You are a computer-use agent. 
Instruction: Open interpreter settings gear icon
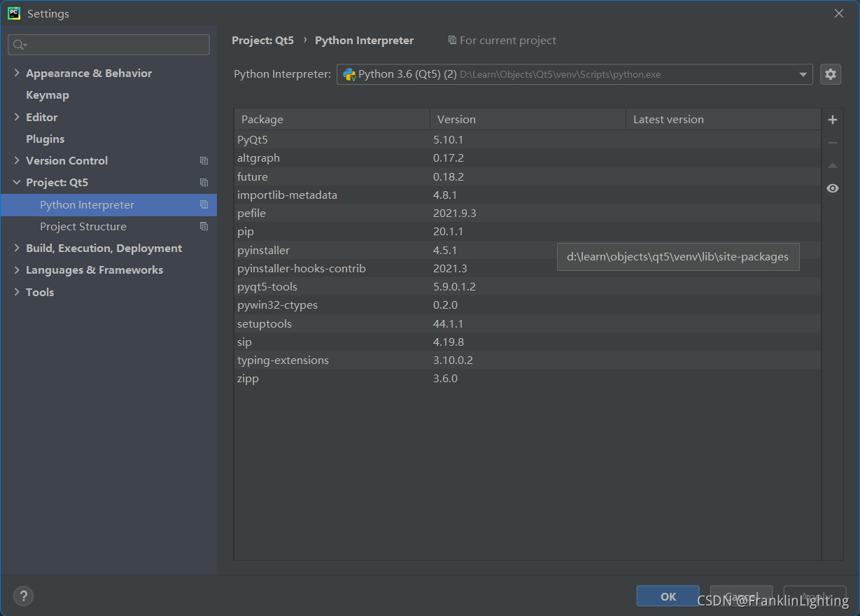coord(831,74)
